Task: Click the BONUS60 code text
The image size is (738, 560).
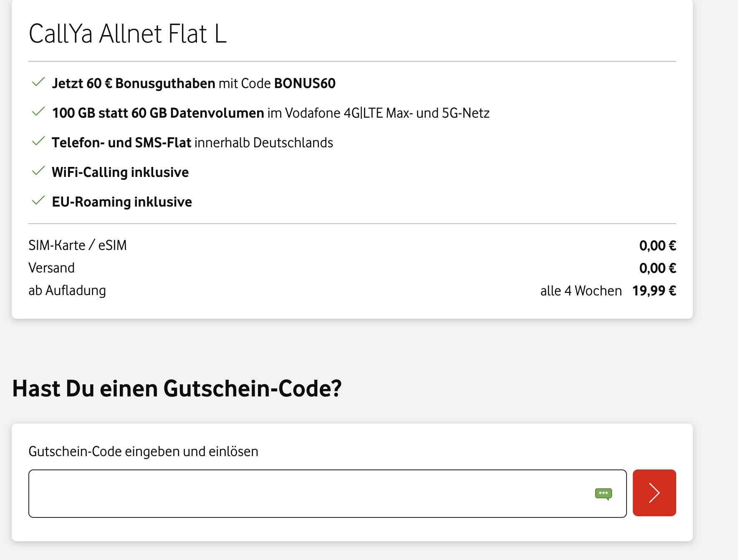Action: [305, 83]
